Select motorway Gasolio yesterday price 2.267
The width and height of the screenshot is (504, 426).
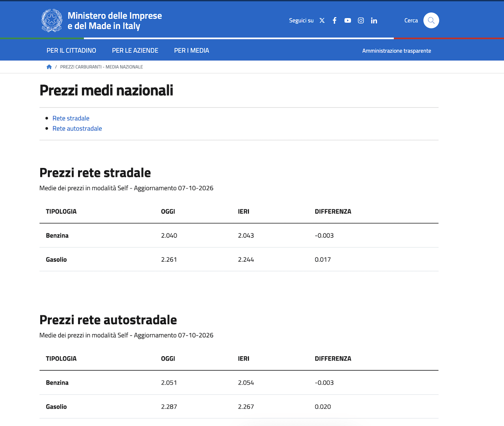tap(246, 407)
